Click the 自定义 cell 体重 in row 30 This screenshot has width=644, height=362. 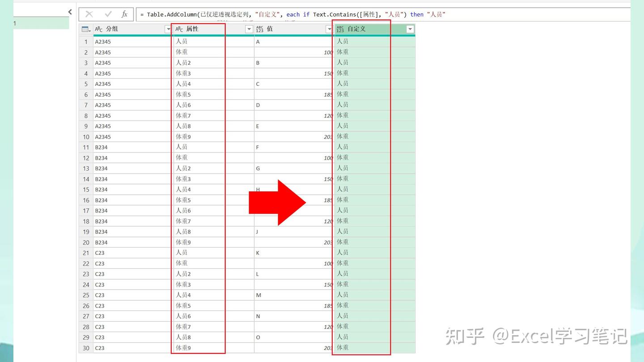click(x=374, y=348)
